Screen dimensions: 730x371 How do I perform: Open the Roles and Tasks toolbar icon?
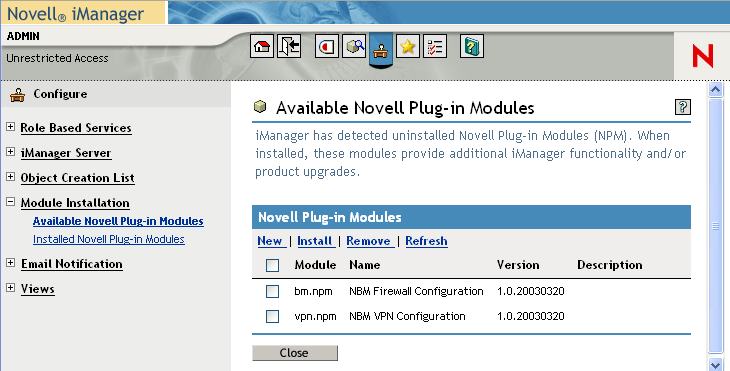(x=327, y=46)
